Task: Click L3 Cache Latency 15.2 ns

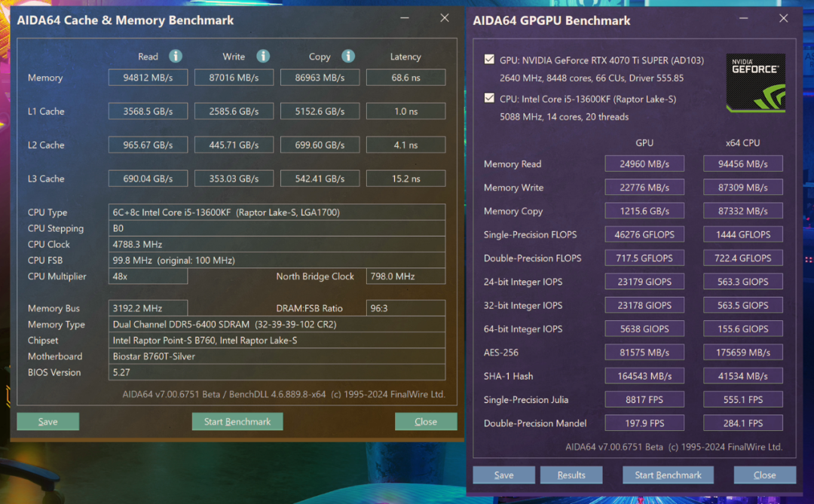Action: 405,179
